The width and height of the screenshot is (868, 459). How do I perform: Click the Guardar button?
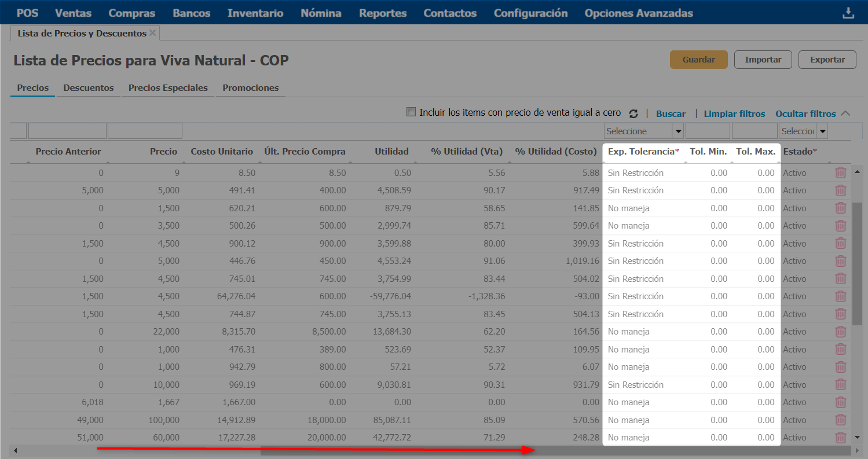[x=698, y=60]
